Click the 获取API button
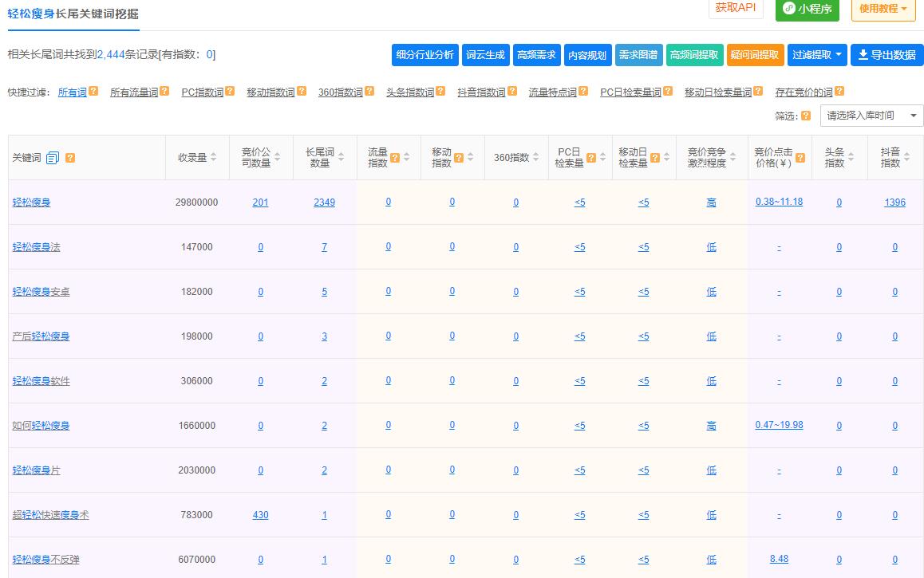Image resolution: width=924 pixels, height=578 pixels. pyautogui.click(x=735, y=8)
